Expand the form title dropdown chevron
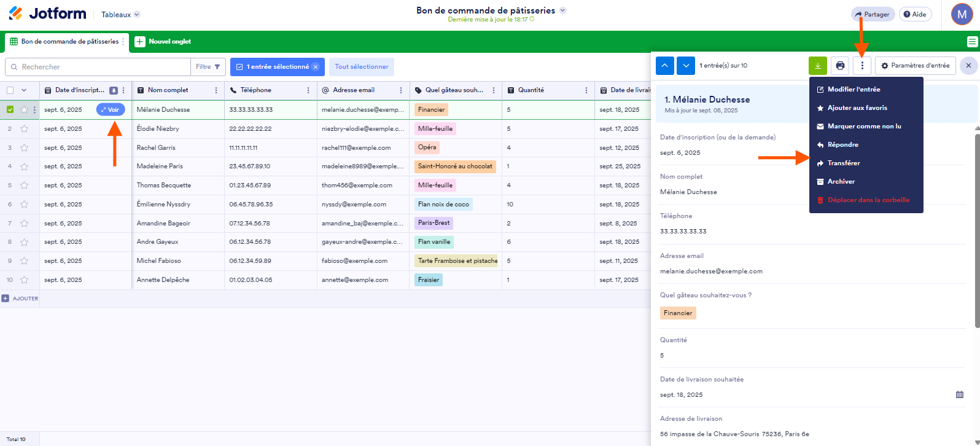The width and height of the screenshot is (980, 446). coord(563,10)
